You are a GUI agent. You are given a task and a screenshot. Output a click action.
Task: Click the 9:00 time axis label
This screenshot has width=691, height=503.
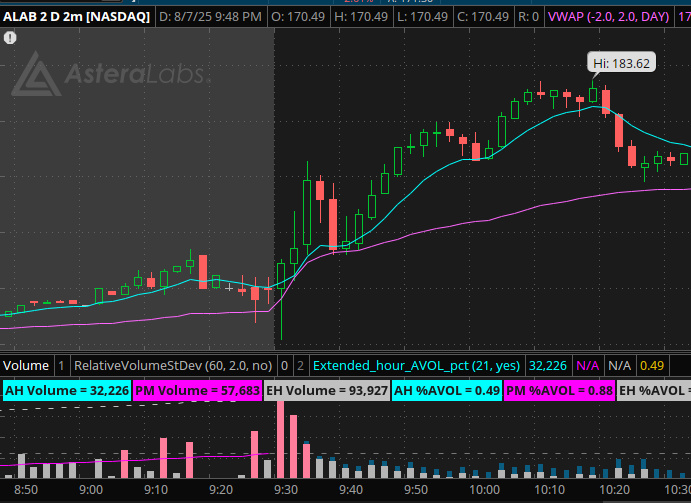tap(91, 490)
